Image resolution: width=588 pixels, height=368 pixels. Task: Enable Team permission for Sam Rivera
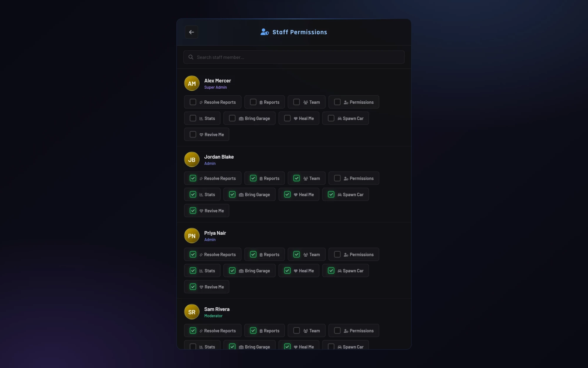(297, 331)
